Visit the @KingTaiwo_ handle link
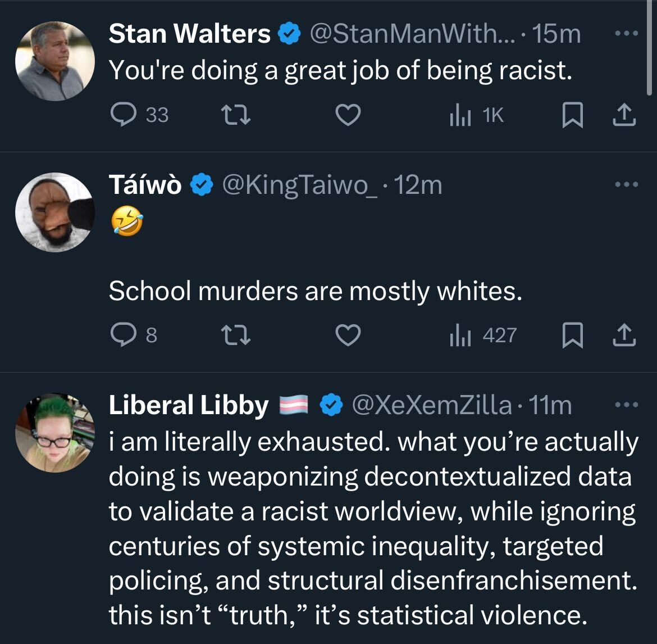657x644 pixels. coord(300,185)
